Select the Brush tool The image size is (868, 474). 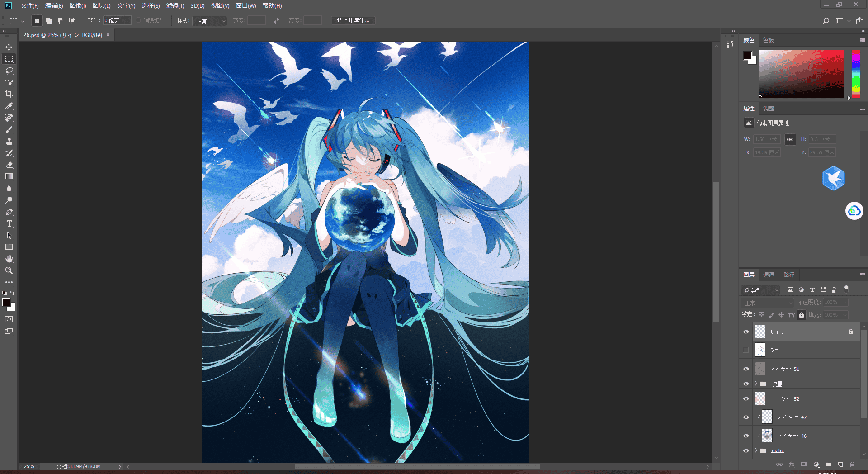pos(9,129)
